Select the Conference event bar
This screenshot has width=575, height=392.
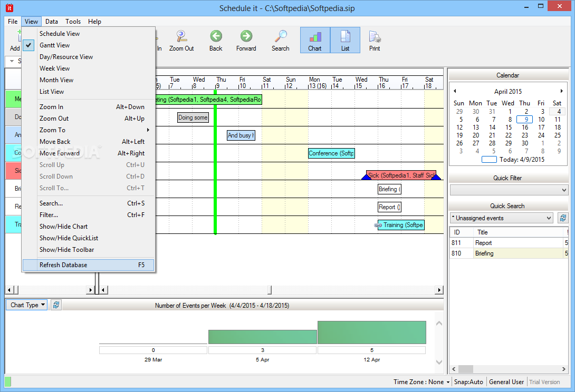click(x=331, y=153)
